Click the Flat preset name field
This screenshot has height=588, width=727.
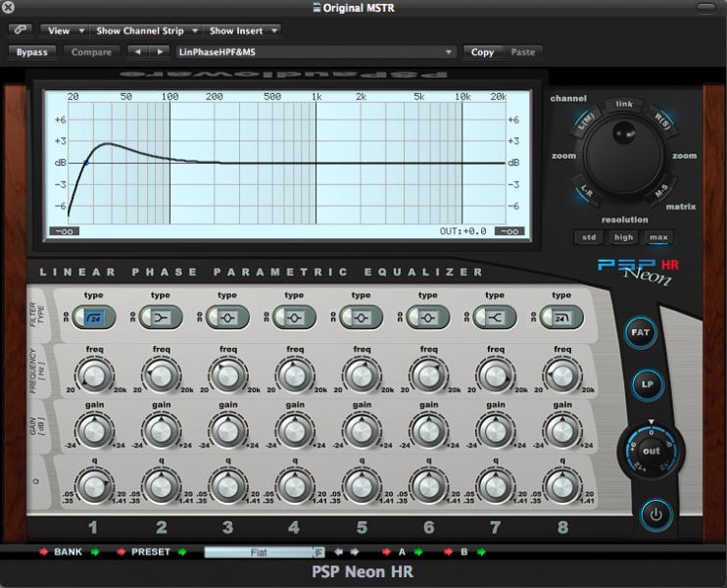259,553
